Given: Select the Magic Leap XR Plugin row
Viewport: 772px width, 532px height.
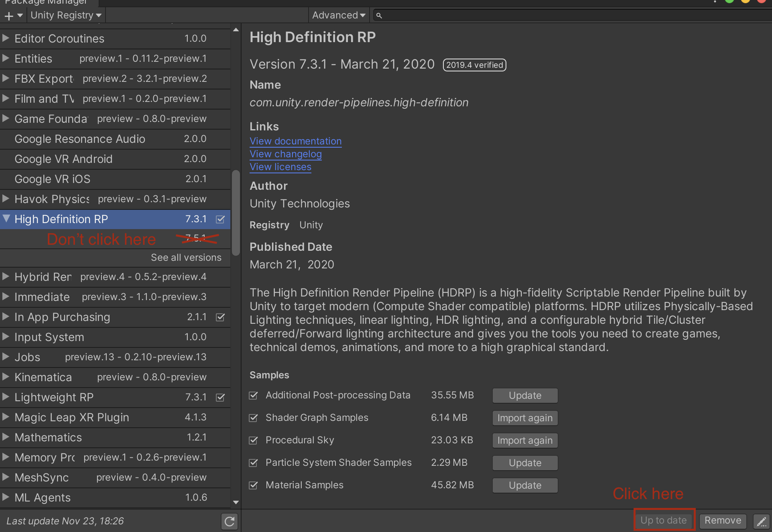Looking at the screenshot, I should 115,418.
